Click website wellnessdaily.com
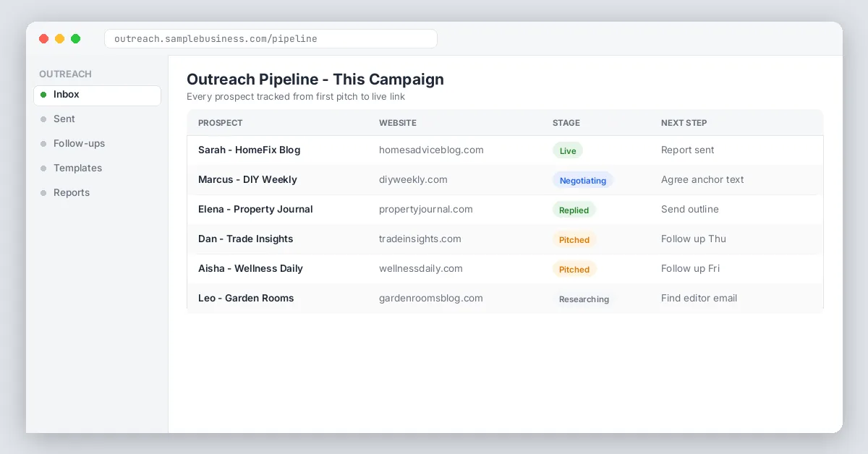The image size is (868, 454). click(421, 269)
